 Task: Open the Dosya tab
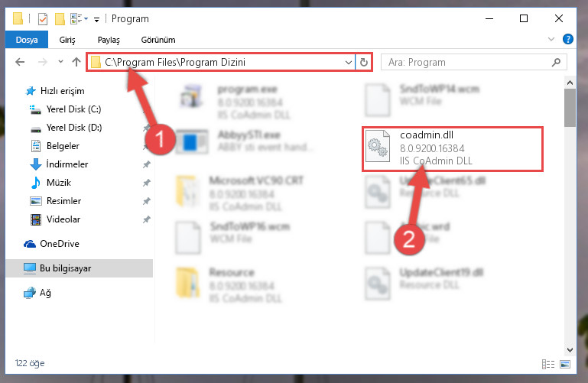tap(27, 40)
